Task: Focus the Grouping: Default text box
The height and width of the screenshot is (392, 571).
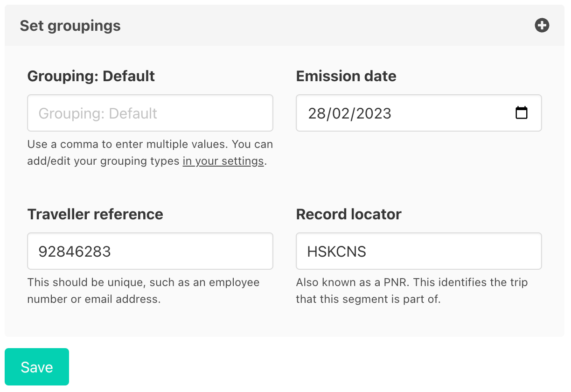Action: (150, 113)
